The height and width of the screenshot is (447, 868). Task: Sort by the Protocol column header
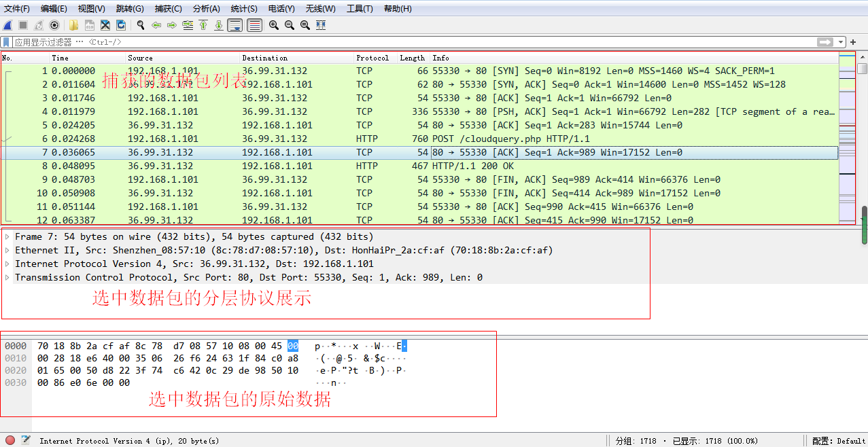click(x=375, y=58)
